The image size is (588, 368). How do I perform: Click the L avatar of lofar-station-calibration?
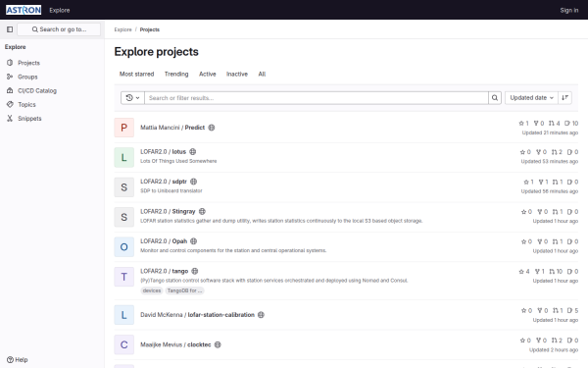tap(124, 315)
